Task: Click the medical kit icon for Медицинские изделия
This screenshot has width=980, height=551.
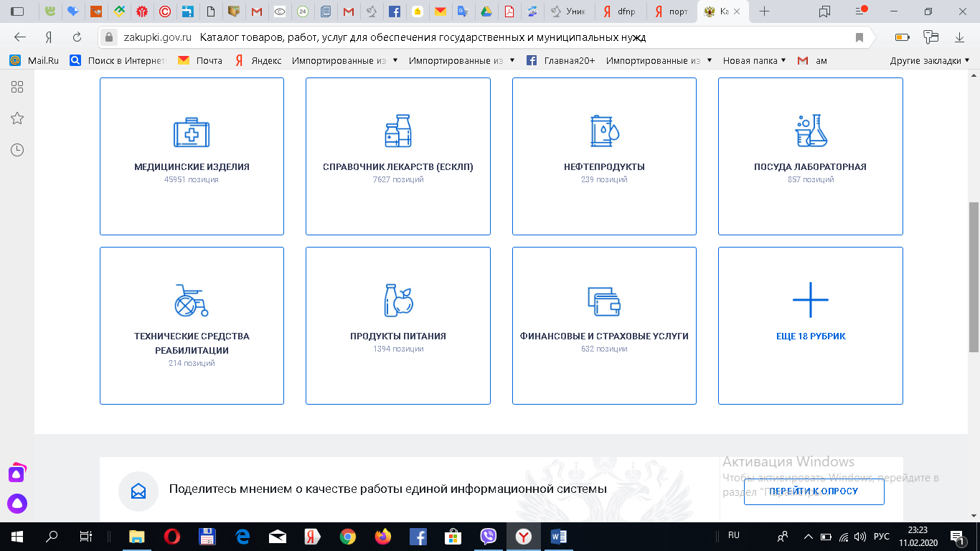Action: pyautogui.click(x=192, y=132)
